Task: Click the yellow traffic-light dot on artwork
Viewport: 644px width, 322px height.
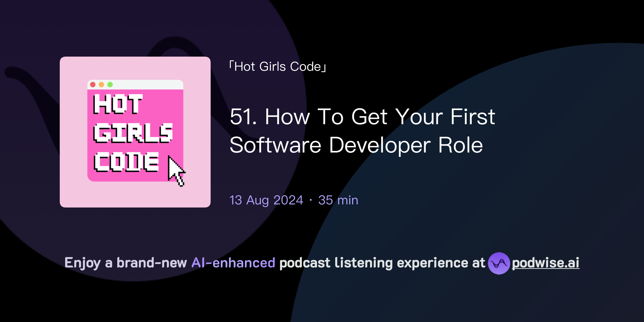Action: (101, 84)
